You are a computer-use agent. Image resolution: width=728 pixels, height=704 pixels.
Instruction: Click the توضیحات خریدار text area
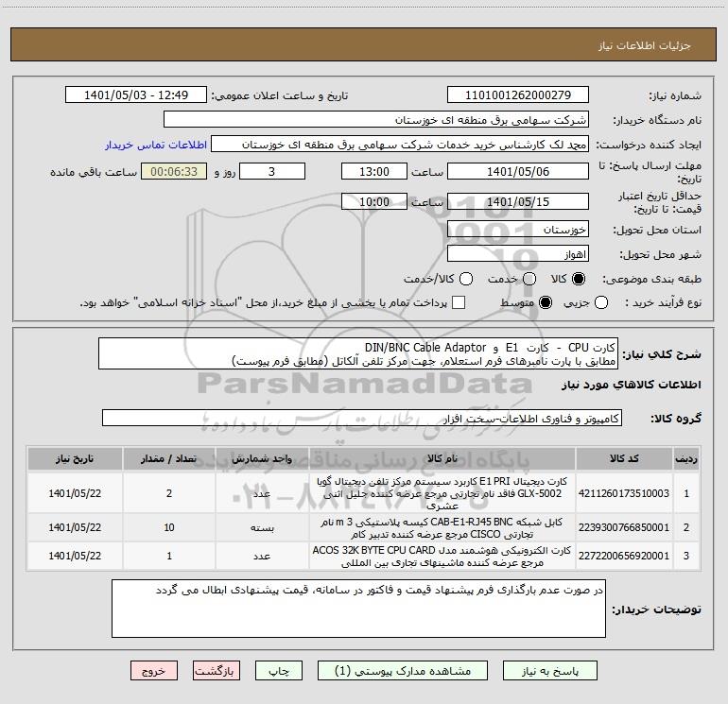[x=358, y=609]
